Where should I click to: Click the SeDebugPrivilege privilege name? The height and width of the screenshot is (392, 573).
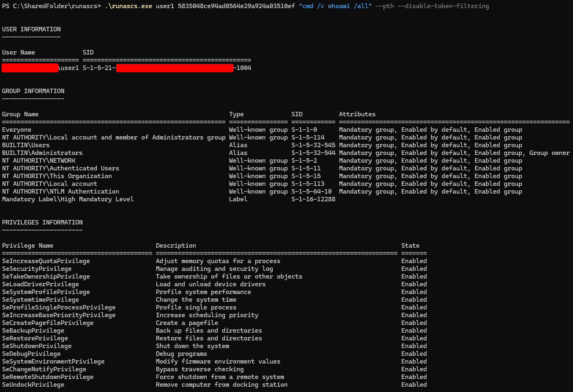coord(31,354)
